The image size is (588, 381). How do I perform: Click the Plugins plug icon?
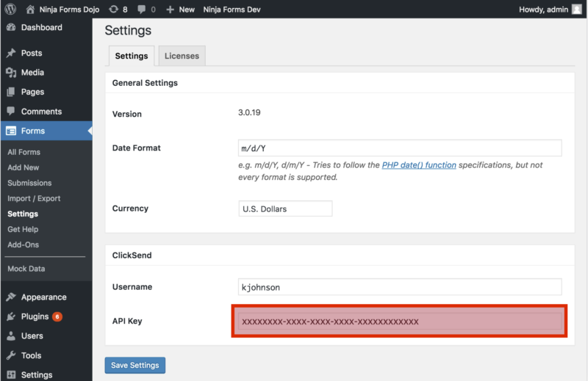[11, 316]
